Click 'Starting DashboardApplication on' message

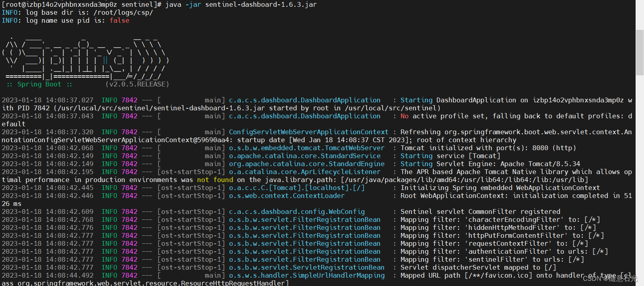coord(464,100)
